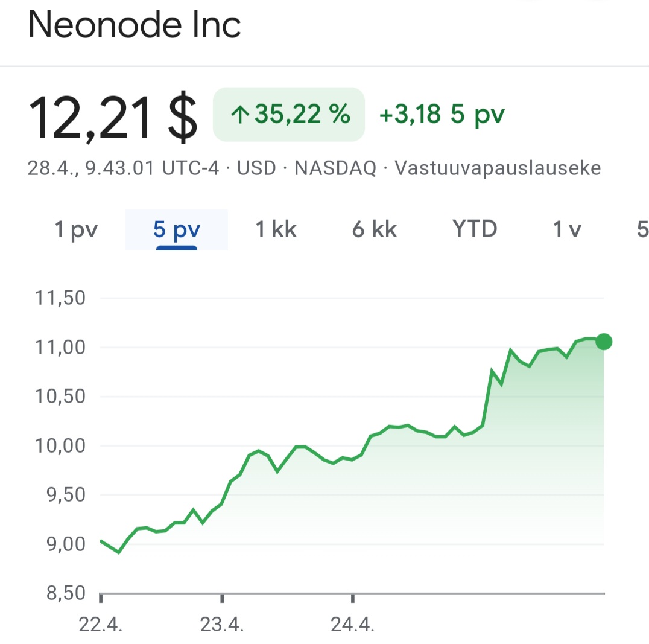The image size is (649, 644).
Task: Click the 8,50 y-axis label
Action: click(x=60, y=594)
